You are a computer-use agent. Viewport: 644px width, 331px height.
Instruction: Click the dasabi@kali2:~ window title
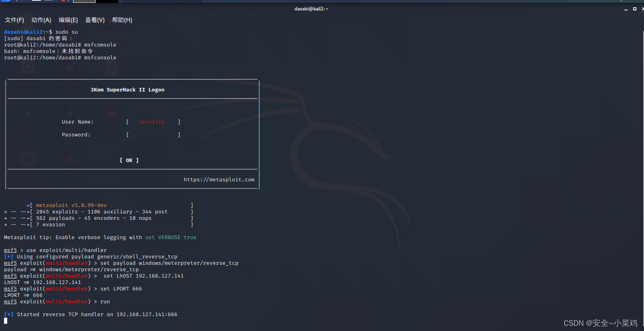pos(311,9)
